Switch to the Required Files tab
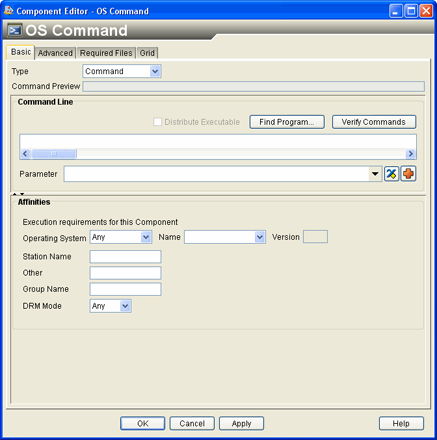The image size is (437, 440). [106, 53]
